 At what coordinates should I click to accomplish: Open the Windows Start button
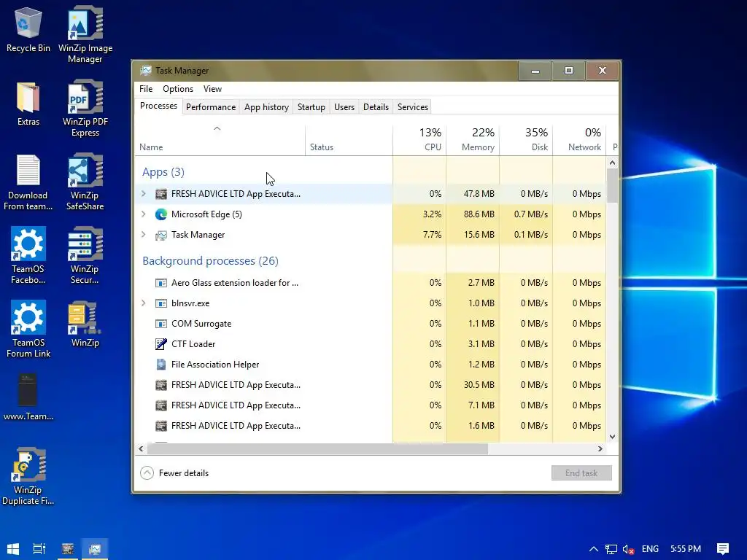[x=13, y=549]
